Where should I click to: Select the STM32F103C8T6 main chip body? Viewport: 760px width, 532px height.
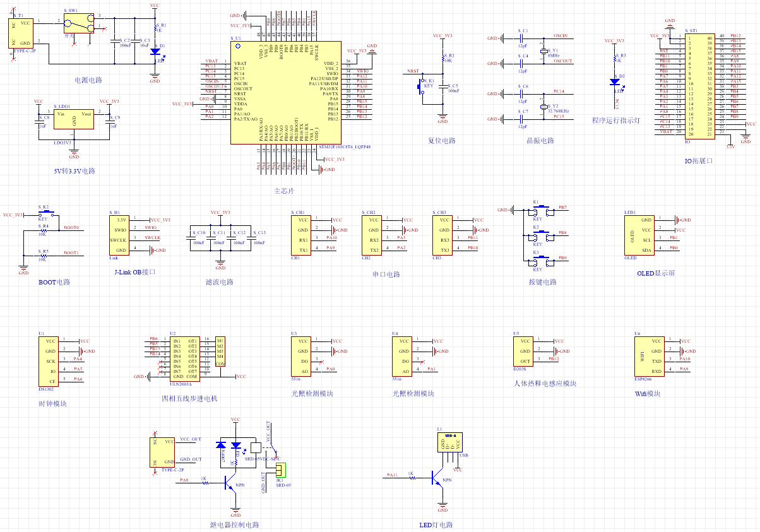click(x=286, y=93)
